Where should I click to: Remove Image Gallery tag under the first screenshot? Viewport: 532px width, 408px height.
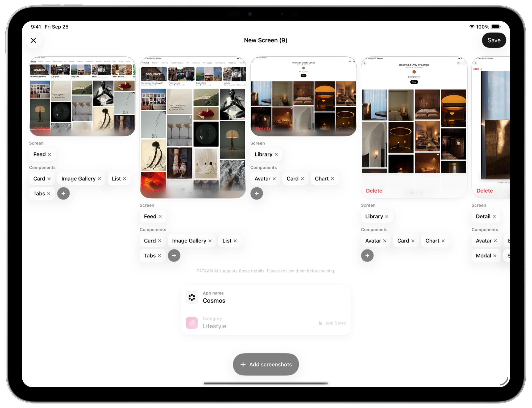(99, 179)
